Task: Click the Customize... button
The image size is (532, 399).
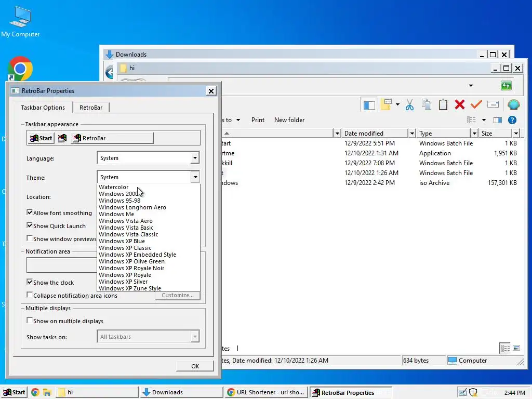Action: (x=178, y=295)
